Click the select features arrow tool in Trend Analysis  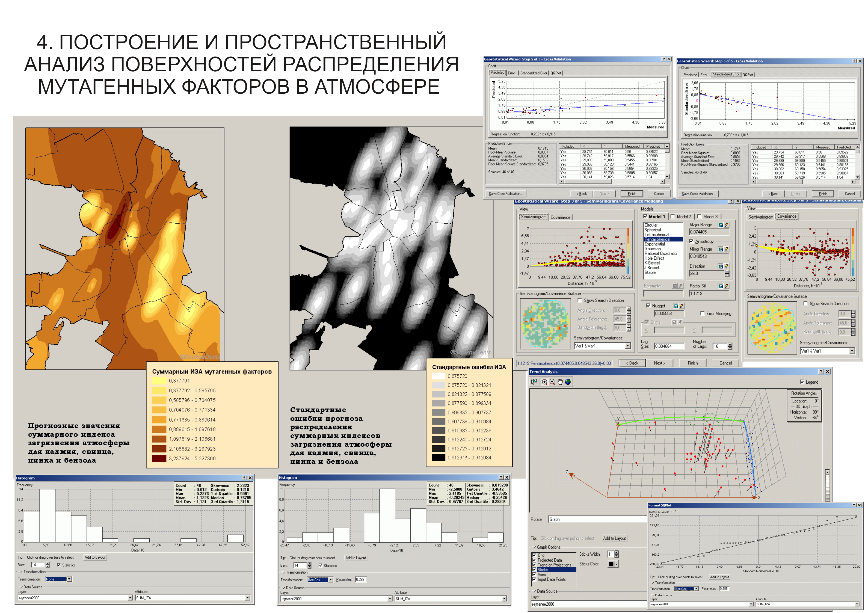tap(534, 381)
